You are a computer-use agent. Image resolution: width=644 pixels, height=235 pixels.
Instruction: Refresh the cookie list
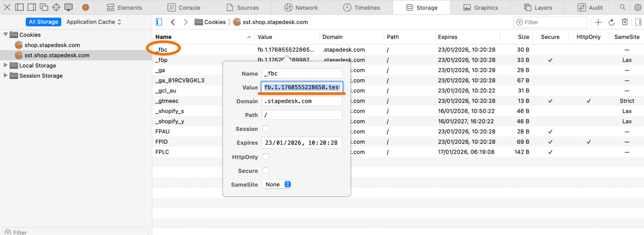(611, 22)
